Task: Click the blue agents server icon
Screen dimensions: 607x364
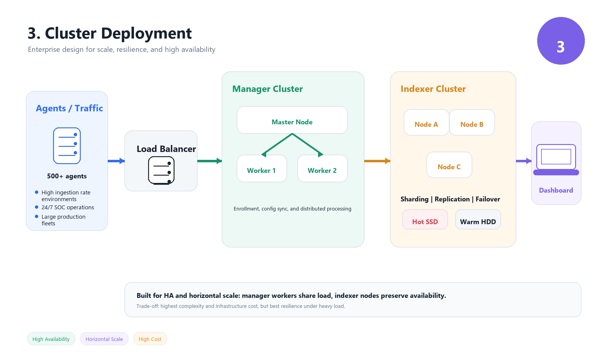Action: click(67, 146)
